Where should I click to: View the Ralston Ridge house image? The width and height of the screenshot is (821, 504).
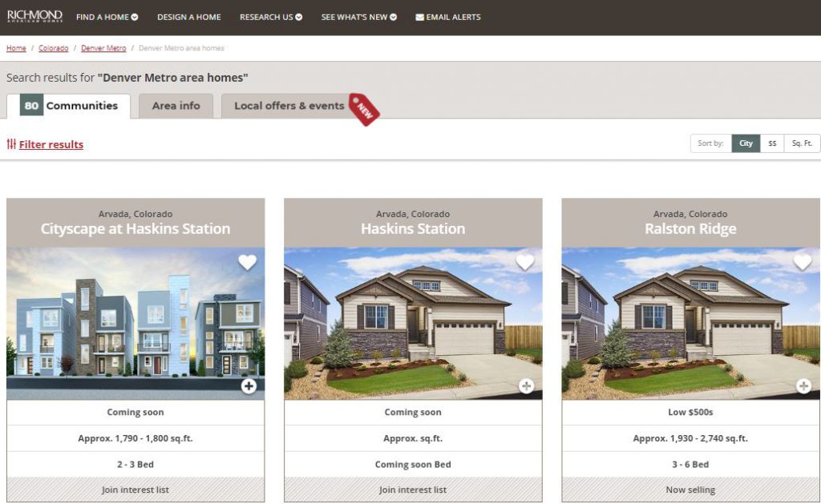(x=690, y=324)
